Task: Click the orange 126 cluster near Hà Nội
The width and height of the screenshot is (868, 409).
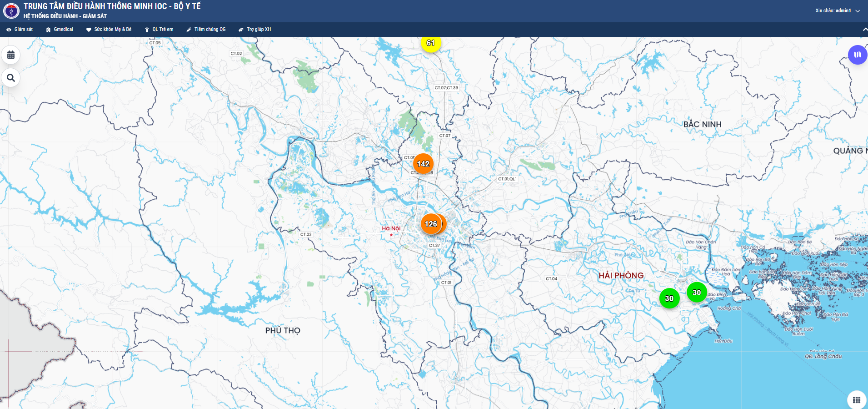Action: [x=431, y=224]
